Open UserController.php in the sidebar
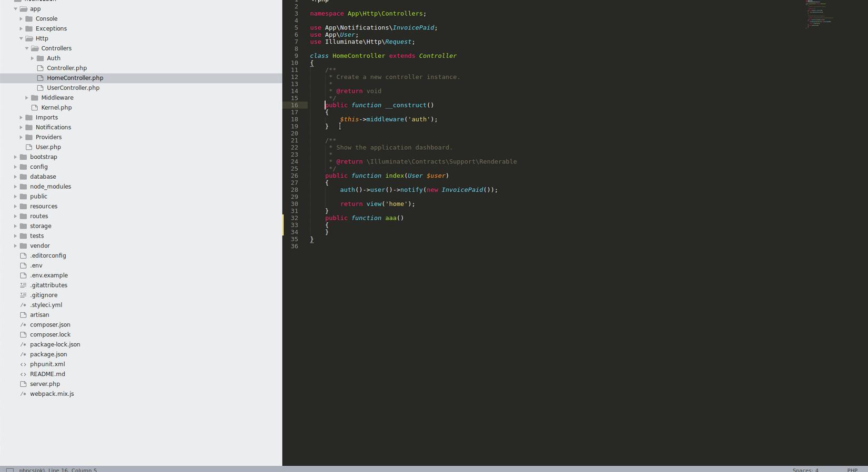Image resolution: width=868 pixels, height=472 pixels. click(x=73, y=88)
